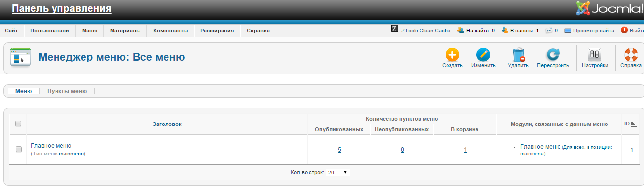This screenshot has height=186, width=644.
Task: Open the 'Меню' top menu
Action: point(89,31)
